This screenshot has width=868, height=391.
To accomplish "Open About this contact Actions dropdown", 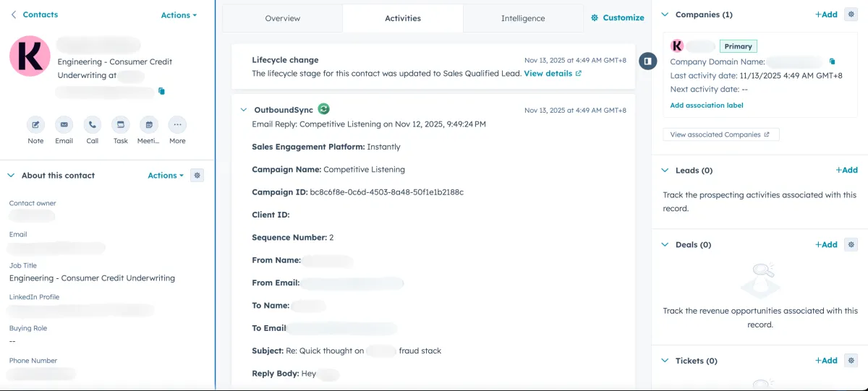I will [166, 176].
